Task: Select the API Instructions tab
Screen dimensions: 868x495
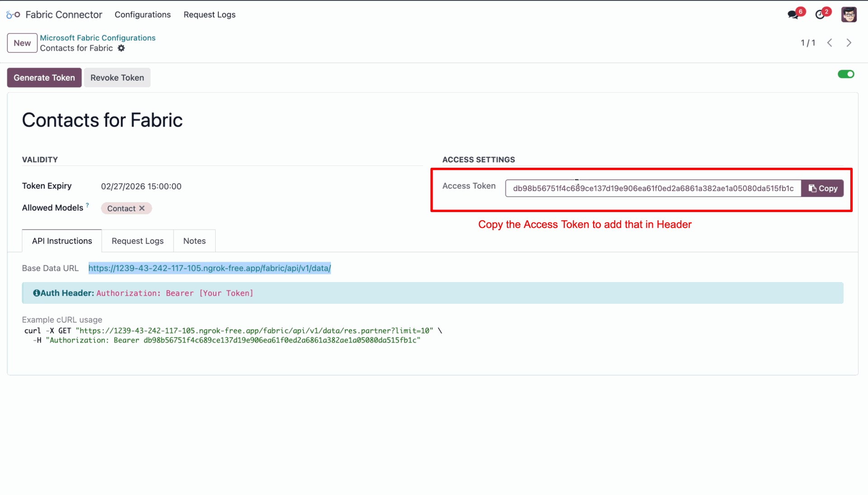Action: (x=62, y=241)
